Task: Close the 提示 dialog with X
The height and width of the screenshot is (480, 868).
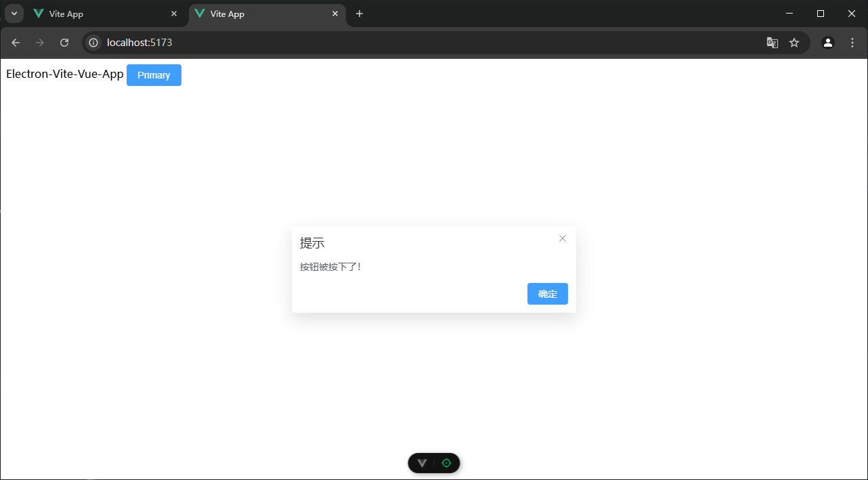Action: click(563, 238)
